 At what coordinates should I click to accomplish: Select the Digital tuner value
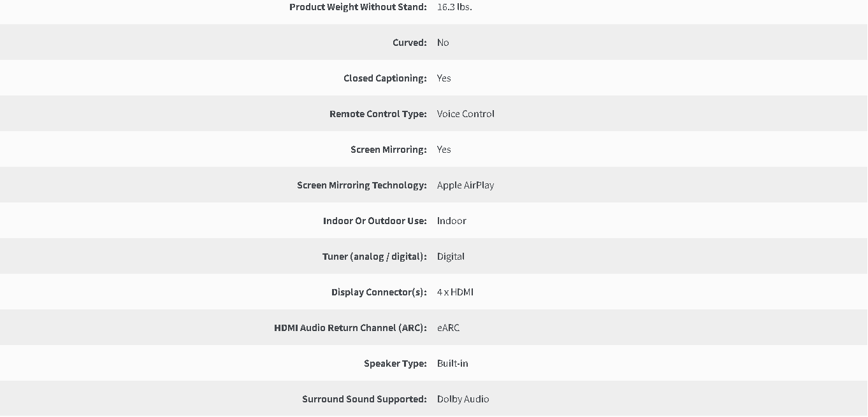(451, 257)
